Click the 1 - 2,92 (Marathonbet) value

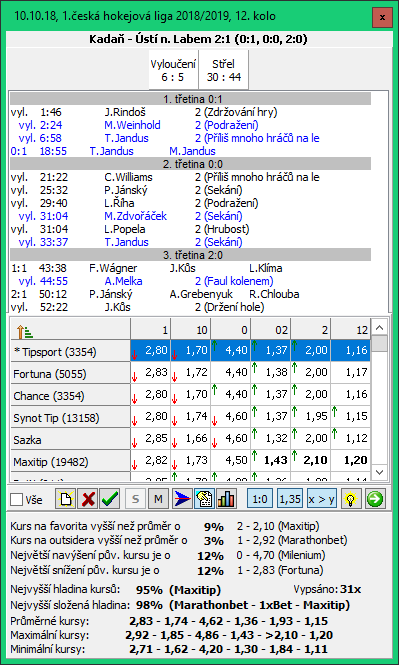tap(292, 541)
